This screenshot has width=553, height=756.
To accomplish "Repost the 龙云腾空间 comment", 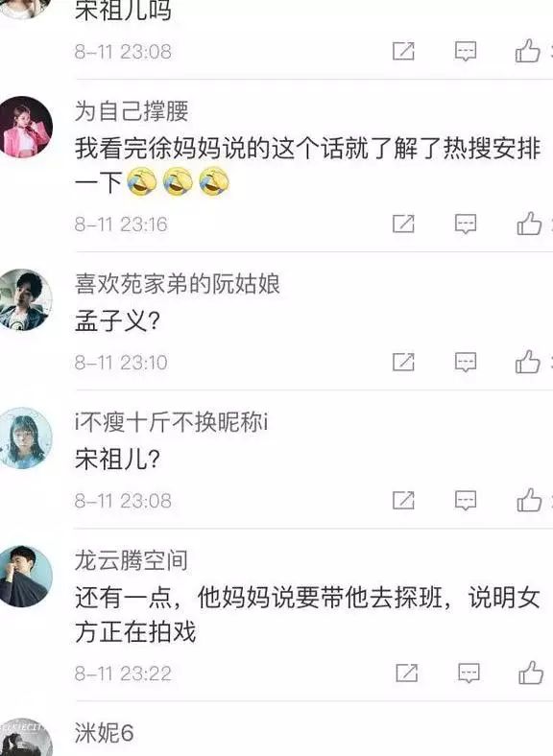I will point(406,673).
